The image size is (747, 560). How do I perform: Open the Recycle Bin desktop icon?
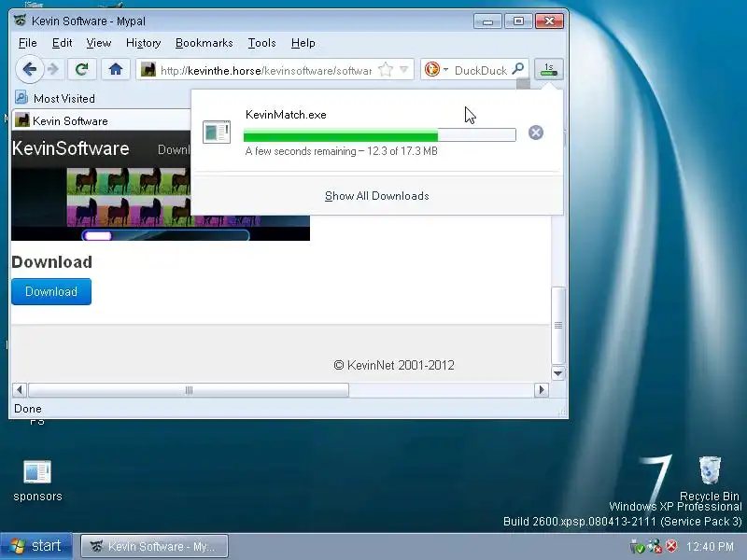[x=710, y=479]
